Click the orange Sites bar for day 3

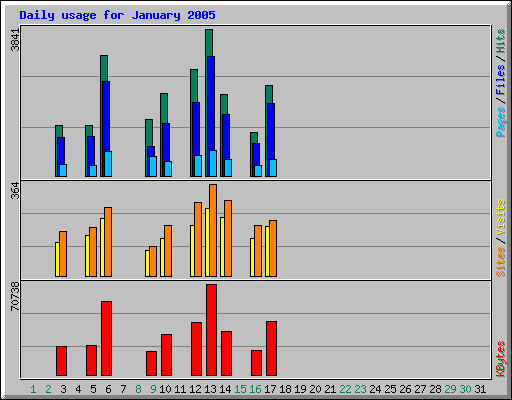[x=63, y=254]
